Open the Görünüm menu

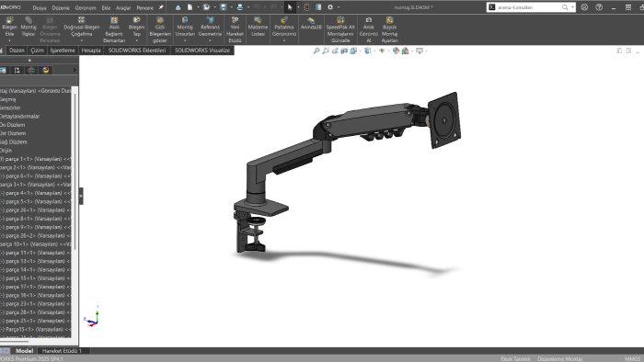86,7
